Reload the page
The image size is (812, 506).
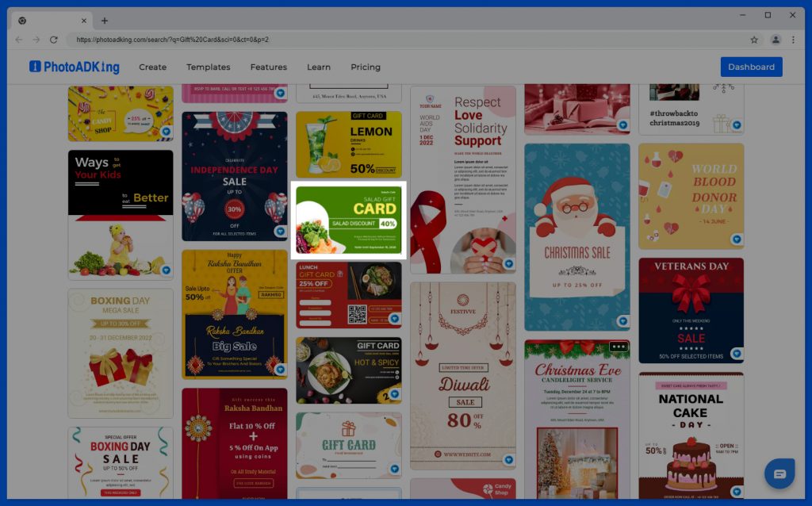click(x=53, y=40)
